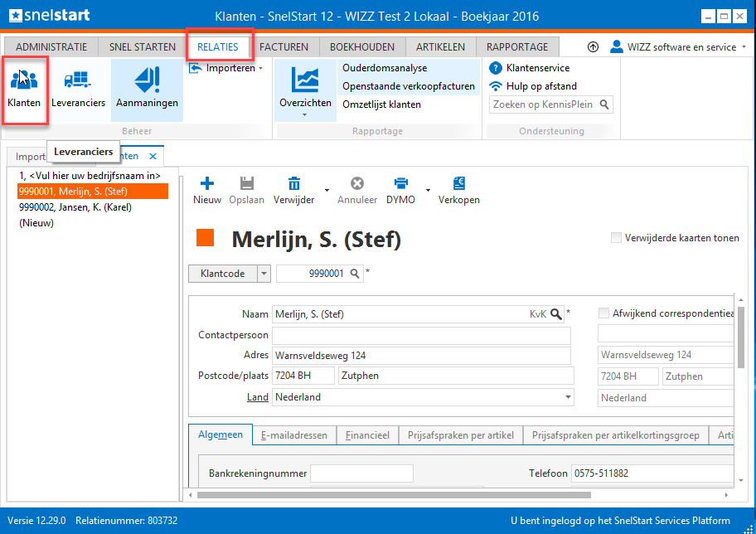Click KvK search magnifier in Naam field

pyautogui.click(x=556, y=314)
